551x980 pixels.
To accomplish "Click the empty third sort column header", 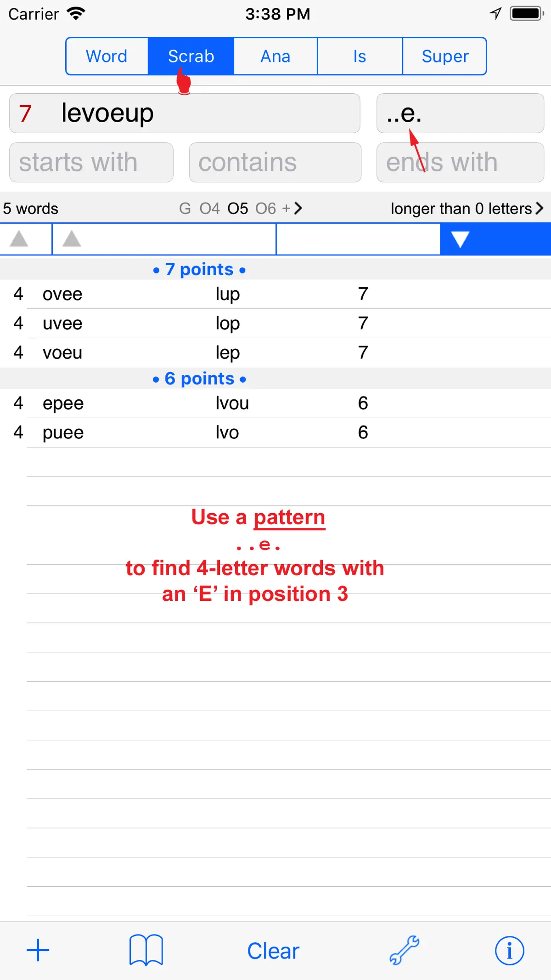I will coord(358,239).
